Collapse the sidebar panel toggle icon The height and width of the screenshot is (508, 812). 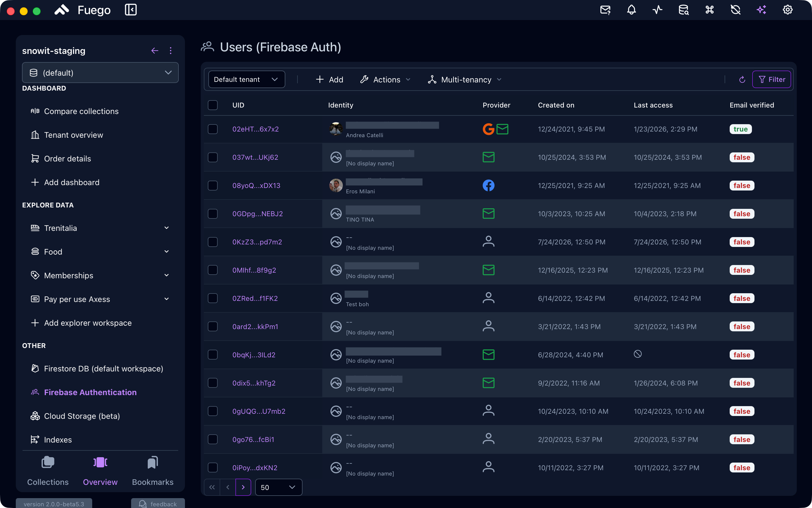(x=131, y=10)
